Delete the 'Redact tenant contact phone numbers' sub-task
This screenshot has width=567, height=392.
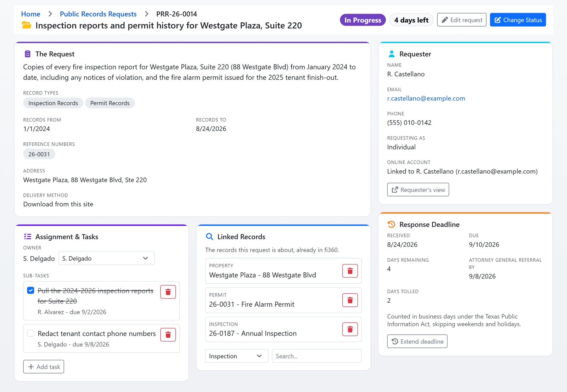[x=168, y=335]
